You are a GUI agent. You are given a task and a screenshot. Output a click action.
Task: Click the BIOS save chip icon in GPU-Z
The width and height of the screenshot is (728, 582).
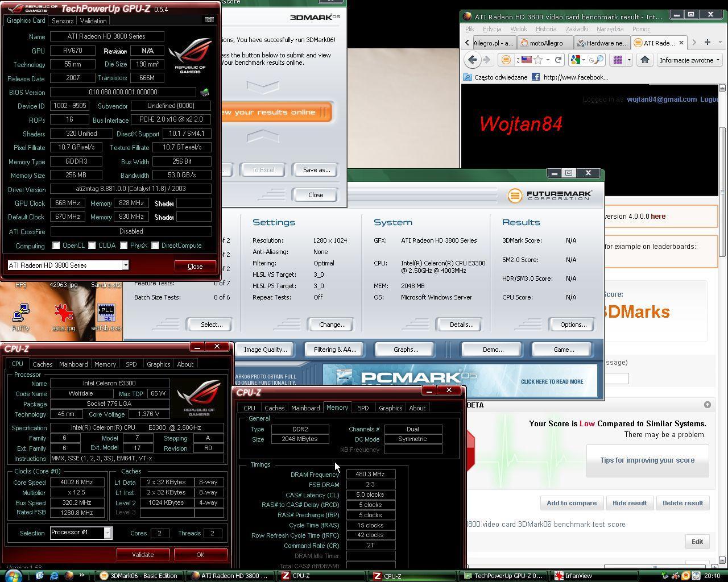click(x=204, y=92)
